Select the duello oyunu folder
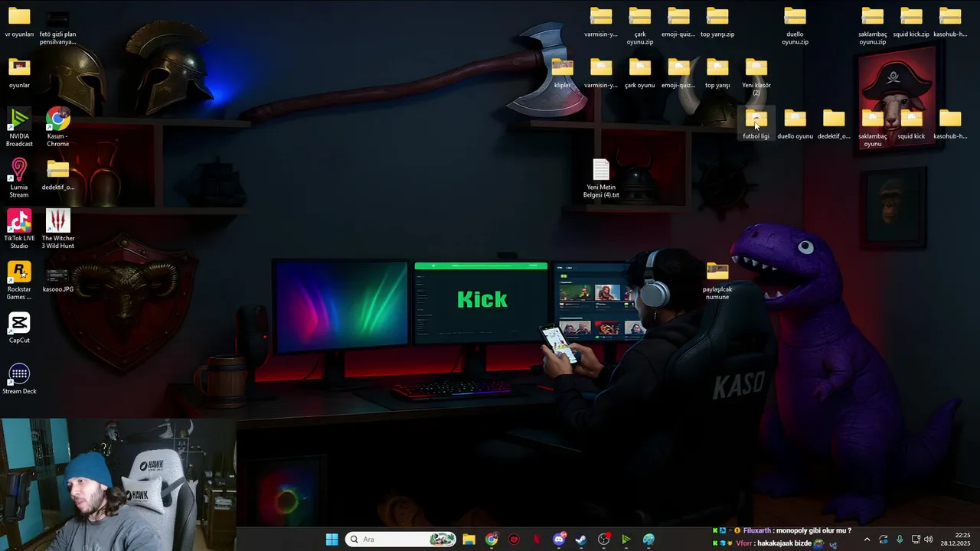This screenshot has height=551, width=980. [795, 124]
